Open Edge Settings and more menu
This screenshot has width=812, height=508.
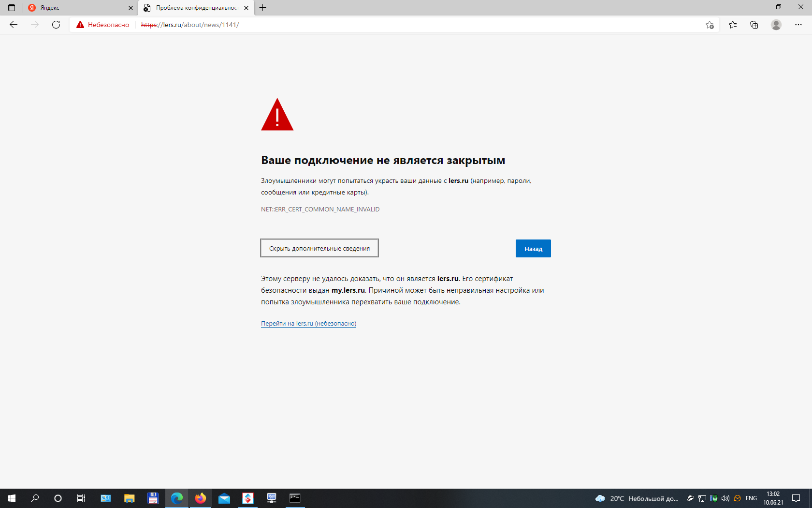(x=798, y=25)
